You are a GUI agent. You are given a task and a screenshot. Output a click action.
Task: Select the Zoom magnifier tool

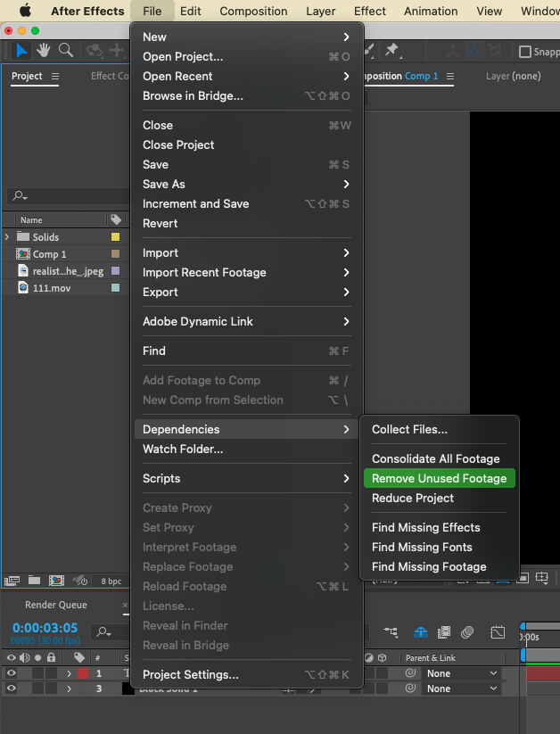(66, 50)
